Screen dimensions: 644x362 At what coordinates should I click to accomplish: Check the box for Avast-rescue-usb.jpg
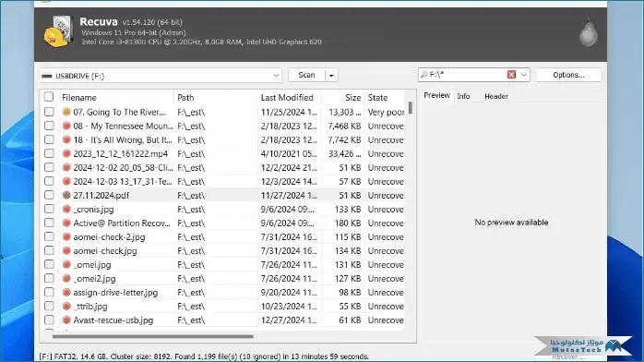tap(49, 320)
